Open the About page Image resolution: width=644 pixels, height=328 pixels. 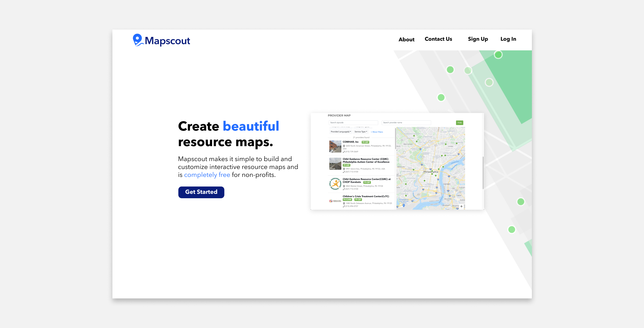[406, 40]
